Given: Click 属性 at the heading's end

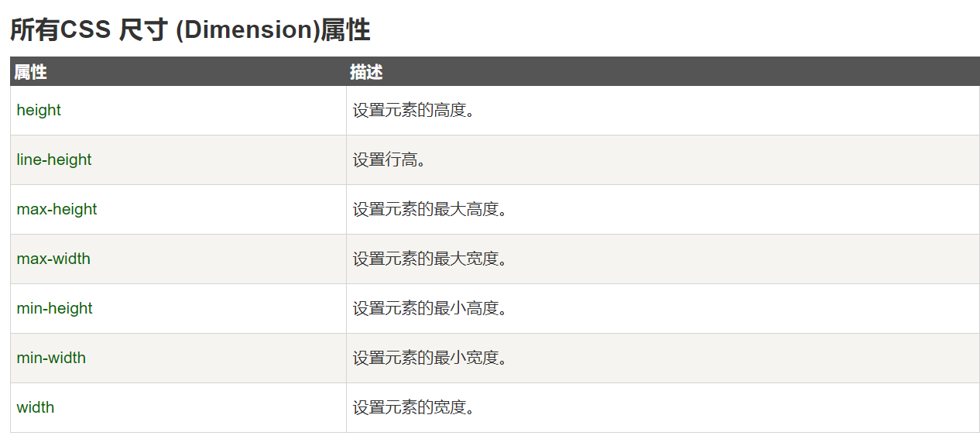Looking at the screenshot, I should (x=345, y=30).
